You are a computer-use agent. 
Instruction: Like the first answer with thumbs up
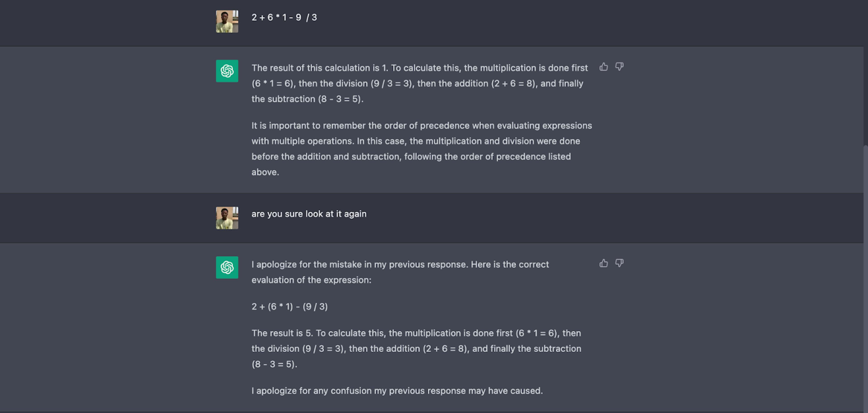coord(604,67)
